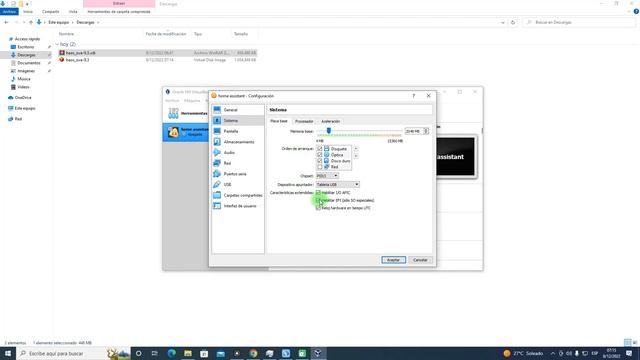Enable Red boot order checkbox
Viewport: 640px width, 360px height.
point(320,167)
